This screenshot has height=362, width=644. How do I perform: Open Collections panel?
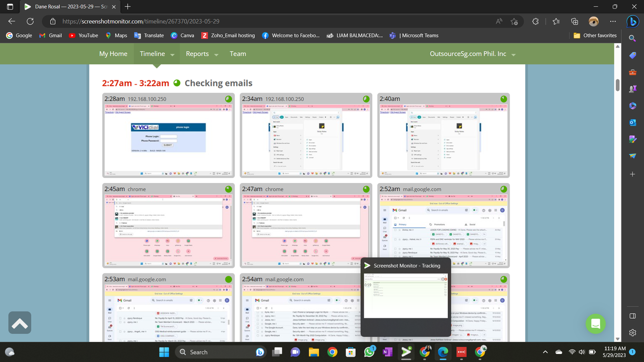pos(575,22)
